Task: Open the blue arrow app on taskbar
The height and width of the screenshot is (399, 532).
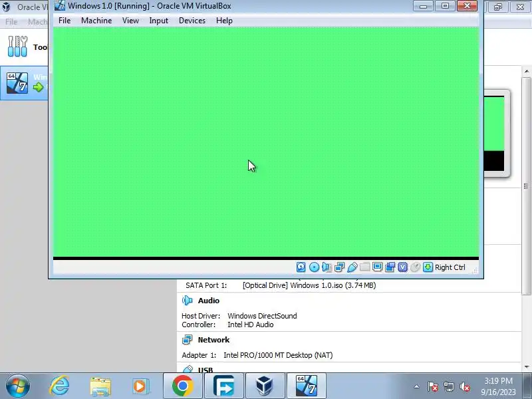Action: 224,386
